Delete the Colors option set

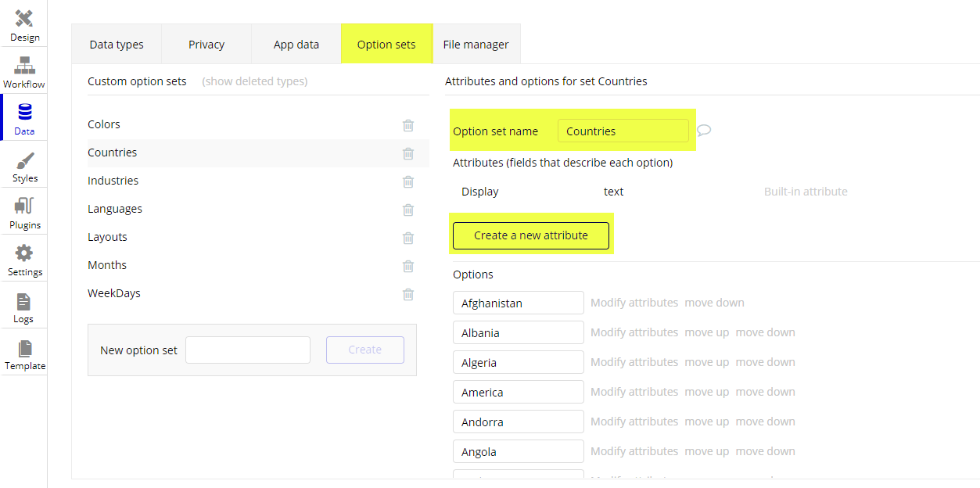[x=407, y=125]
